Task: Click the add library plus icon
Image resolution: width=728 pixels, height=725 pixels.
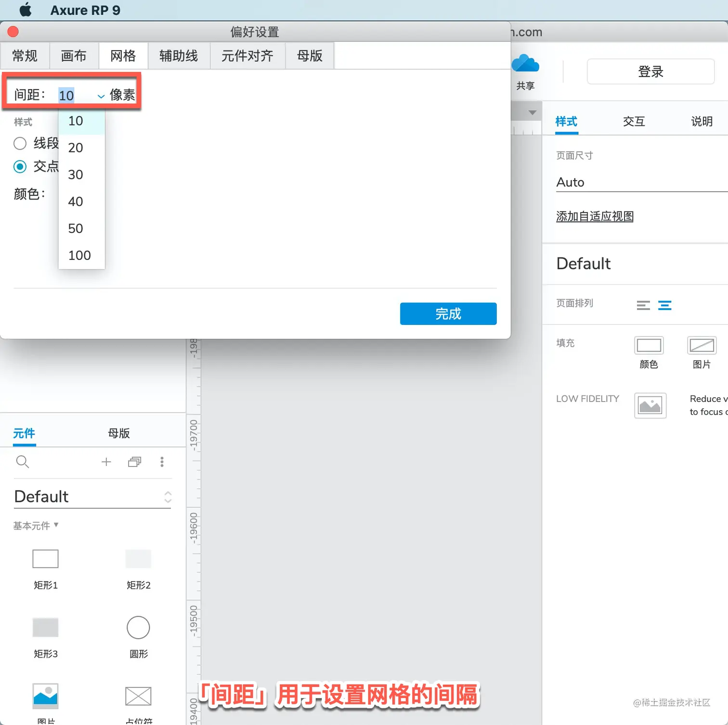Action: tap(106, 462)
